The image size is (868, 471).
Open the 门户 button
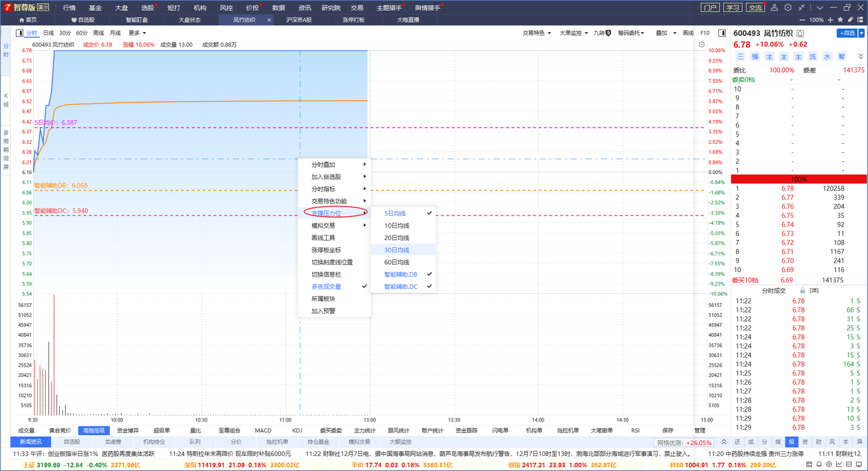tap(710, 8)
